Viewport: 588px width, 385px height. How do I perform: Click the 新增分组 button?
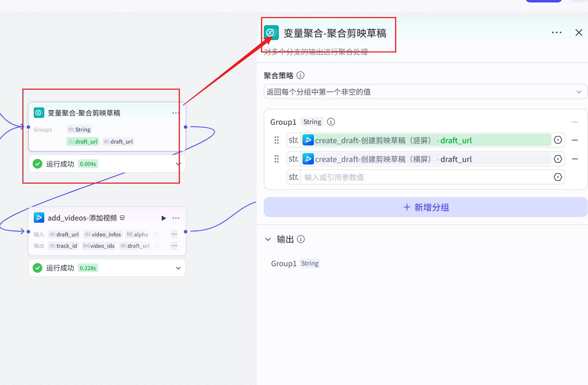pyautogui.click(x=425, y=207)
